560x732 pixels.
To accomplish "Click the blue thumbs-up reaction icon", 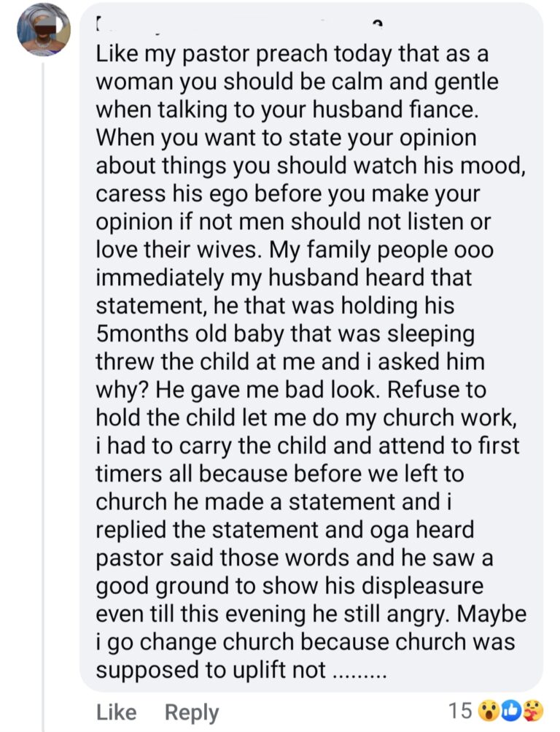I will (x=509, y=710).
